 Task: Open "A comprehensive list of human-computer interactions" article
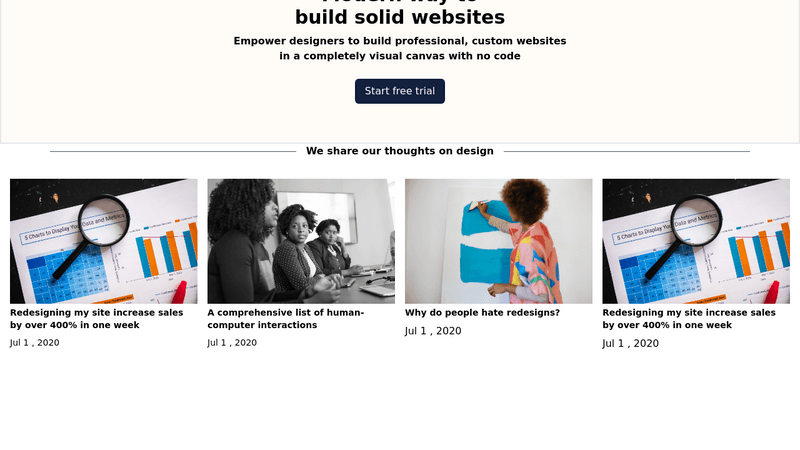(286, 318)
